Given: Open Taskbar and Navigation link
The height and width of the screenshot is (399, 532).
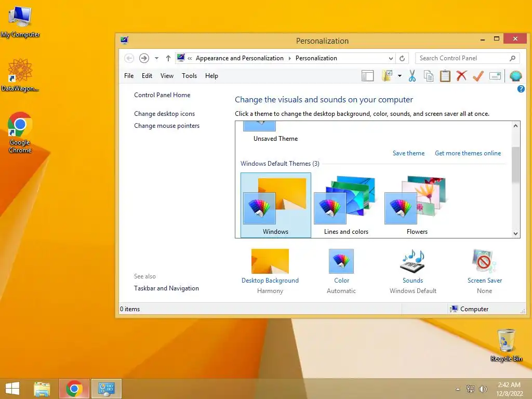Looking at the screenshot, I should click(167, 288).
